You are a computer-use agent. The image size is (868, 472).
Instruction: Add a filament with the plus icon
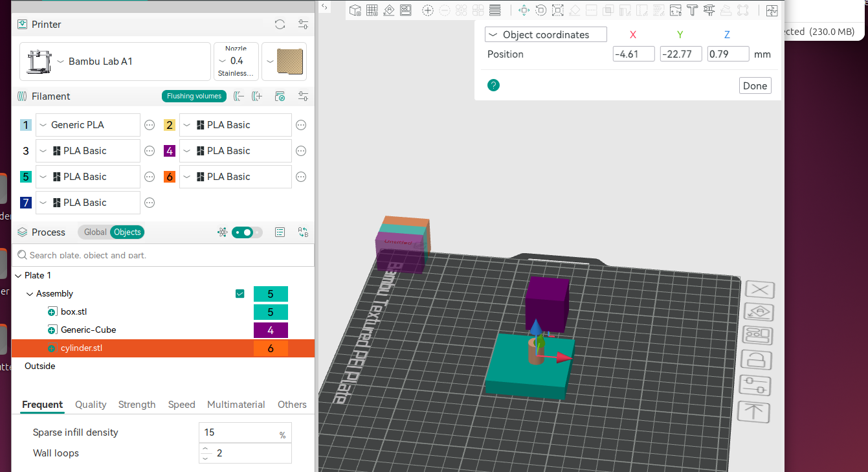[257, 96]
